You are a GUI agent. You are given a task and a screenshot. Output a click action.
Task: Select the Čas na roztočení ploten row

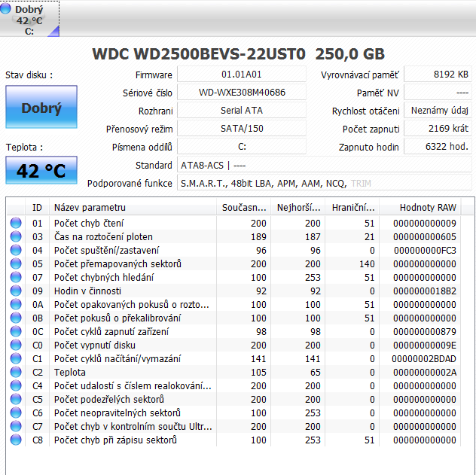[x=233, y=236]
